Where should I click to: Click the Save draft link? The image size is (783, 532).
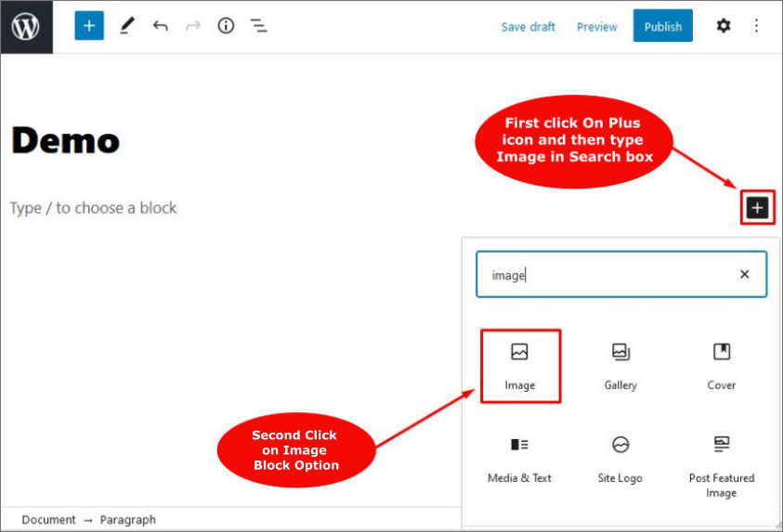tap(528, 27)
